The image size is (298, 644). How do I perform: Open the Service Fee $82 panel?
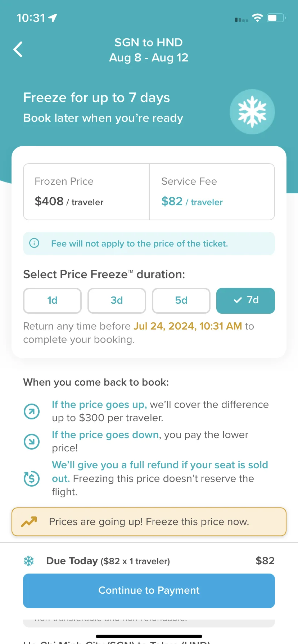pos(212,192)
